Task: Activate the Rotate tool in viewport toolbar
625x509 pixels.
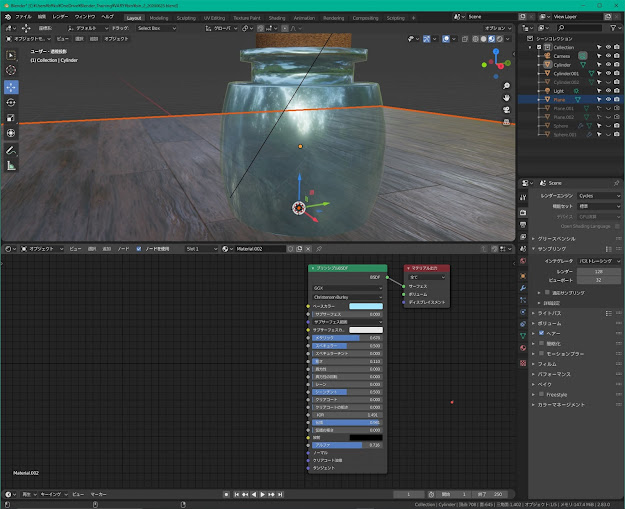Action: [11, 102]
